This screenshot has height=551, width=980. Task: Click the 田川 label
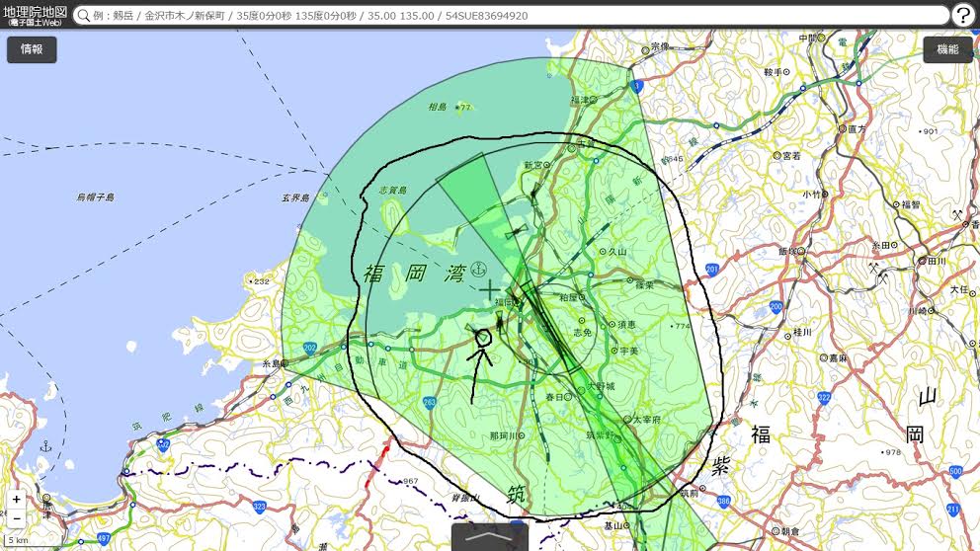coord(937,261)
